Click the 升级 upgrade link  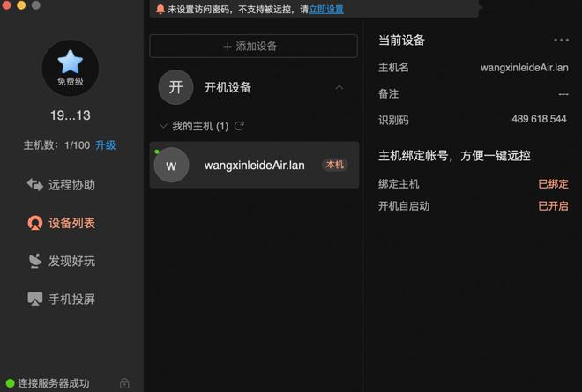[106, 145]
